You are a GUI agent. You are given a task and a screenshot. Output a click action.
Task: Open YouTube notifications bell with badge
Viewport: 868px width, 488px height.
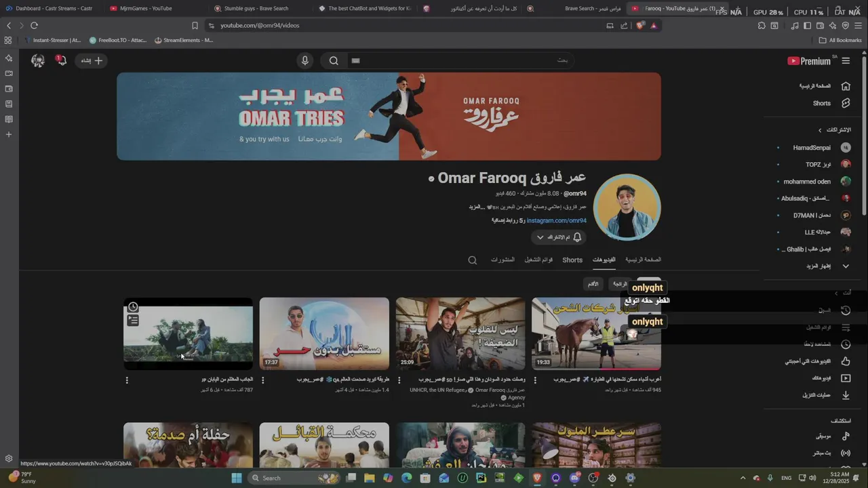coord(61,60)
